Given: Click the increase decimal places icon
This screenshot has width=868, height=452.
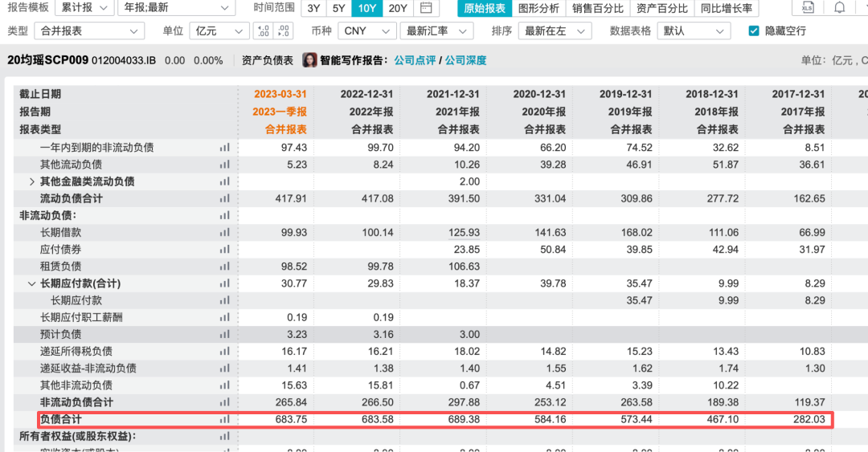Looking at the screenshot, I should pos(263,31).
